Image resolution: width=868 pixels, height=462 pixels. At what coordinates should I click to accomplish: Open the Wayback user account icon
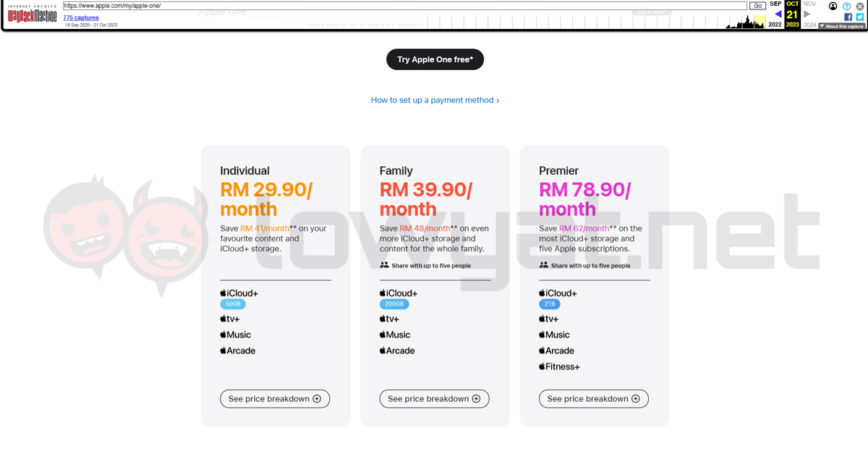[x=833, y=6]
